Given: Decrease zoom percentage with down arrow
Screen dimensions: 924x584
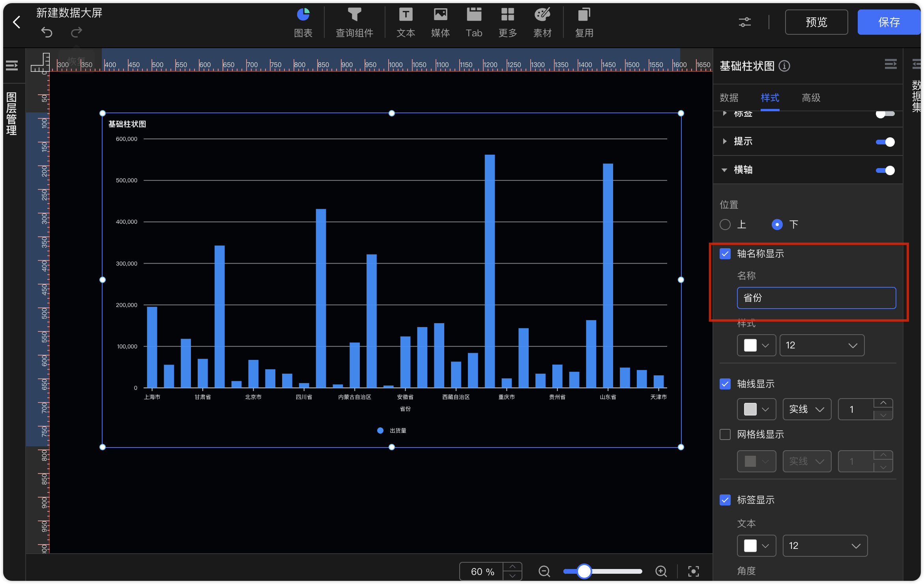Looking at the screenshot, I should [x=512, y=576].
